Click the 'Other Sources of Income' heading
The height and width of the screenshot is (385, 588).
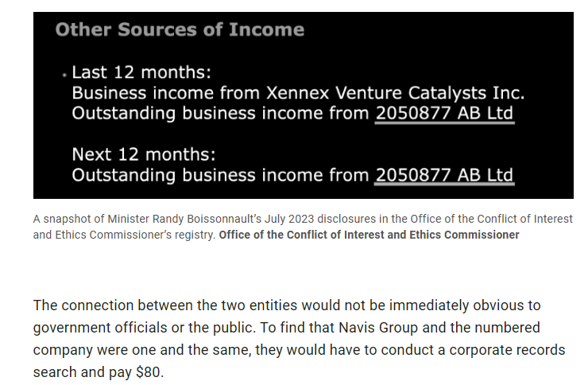click(180, 30)
